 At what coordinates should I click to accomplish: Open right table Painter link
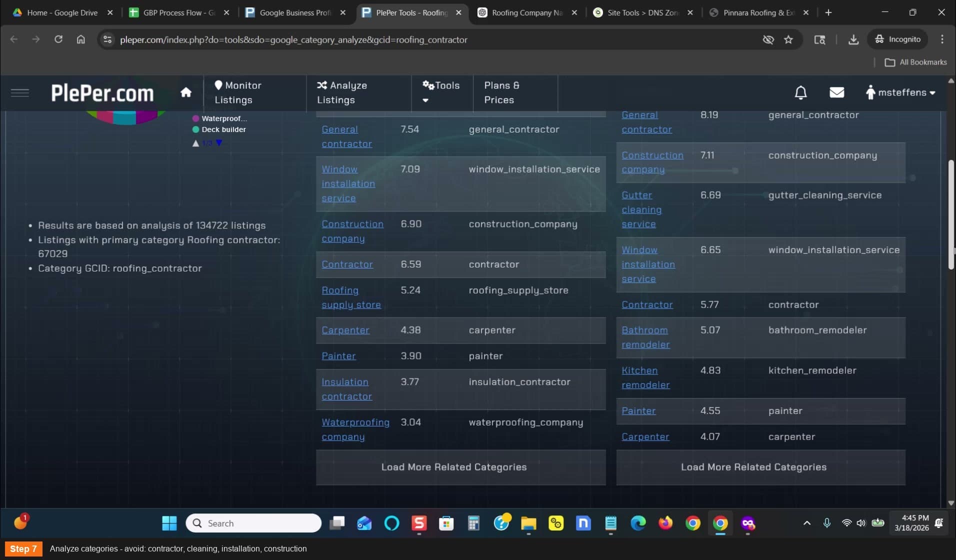click(638, 410)
